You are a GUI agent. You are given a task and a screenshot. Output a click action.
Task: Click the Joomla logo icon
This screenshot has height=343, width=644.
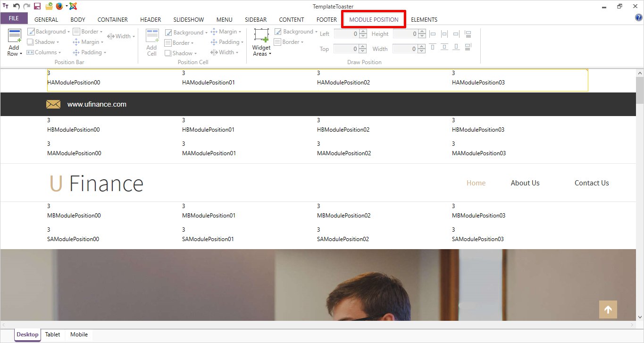point(73,7)
